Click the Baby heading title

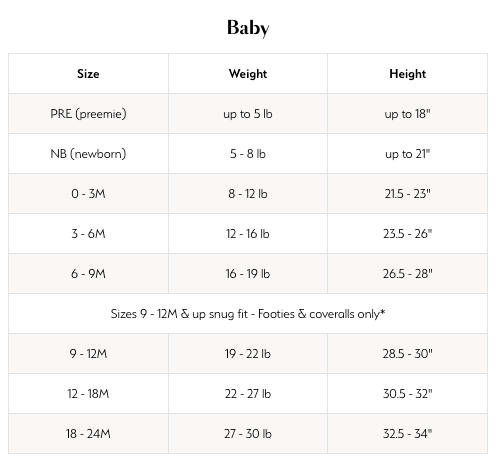pyautogui.click(x=248, y=27)
